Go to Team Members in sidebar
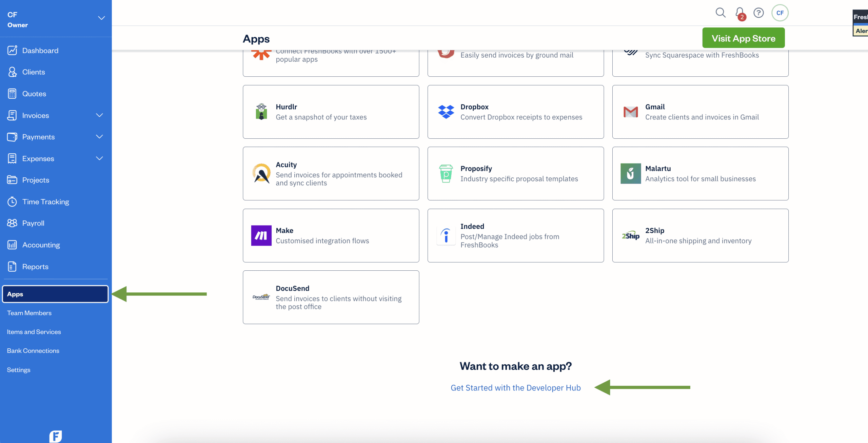 [29, 313]
